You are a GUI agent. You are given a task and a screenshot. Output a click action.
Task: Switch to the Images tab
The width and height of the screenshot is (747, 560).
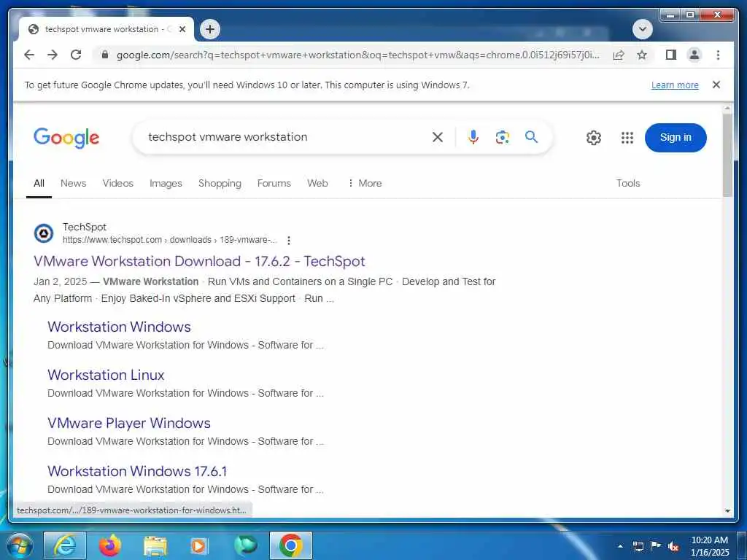(x=166, y=183)
